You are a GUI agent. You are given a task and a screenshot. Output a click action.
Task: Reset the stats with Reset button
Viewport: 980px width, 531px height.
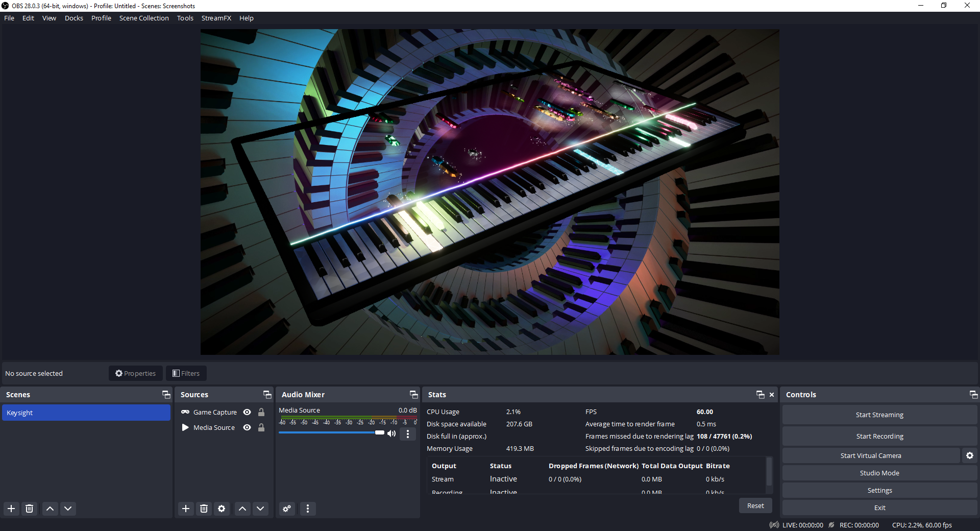[x=755, y=505]
